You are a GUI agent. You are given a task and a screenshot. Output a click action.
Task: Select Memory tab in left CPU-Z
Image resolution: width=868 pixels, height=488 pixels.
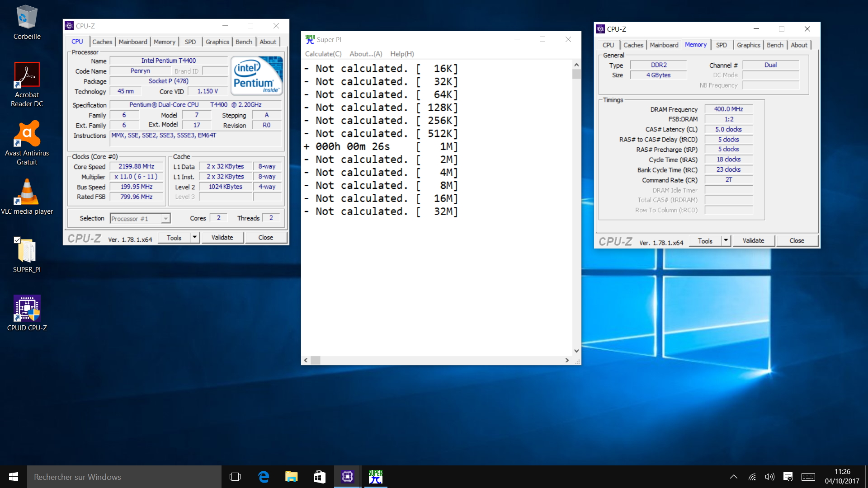(x=165, y=42)
